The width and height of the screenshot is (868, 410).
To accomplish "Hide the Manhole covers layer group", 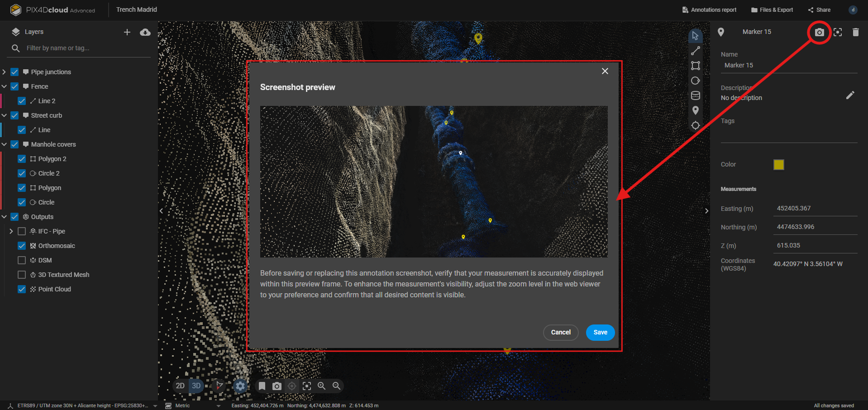I will (14, 144).
